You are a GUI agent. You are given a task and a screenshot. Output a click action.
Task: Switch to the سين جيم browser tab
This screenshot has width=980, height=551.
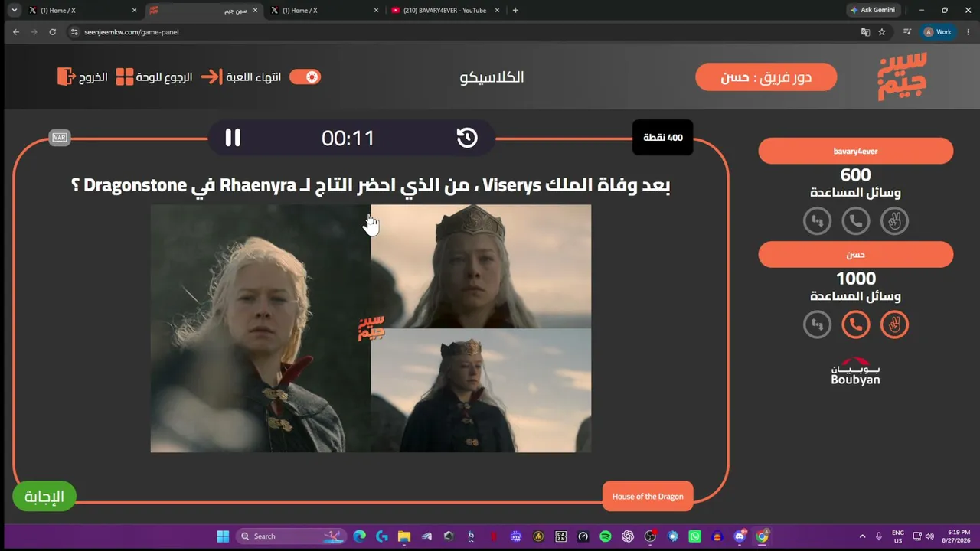click(203, 11)
